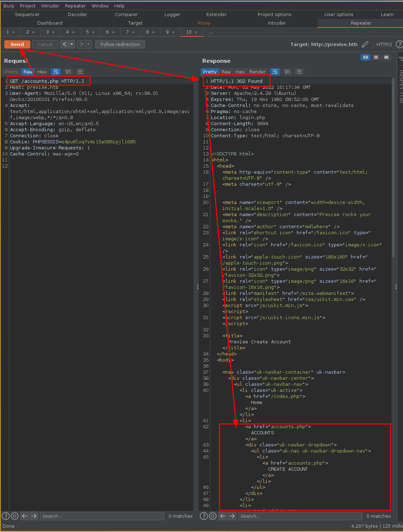Open the forward history dropdown arrow
This screenshot has width=403, height=532.
(x=89, y=44)
